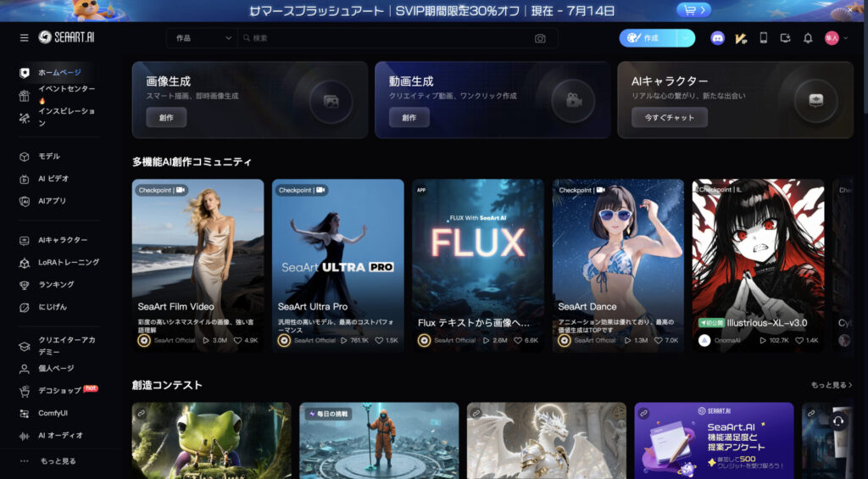
Task: Click the shopping cart icon in banner
Action: click(693, 10)
